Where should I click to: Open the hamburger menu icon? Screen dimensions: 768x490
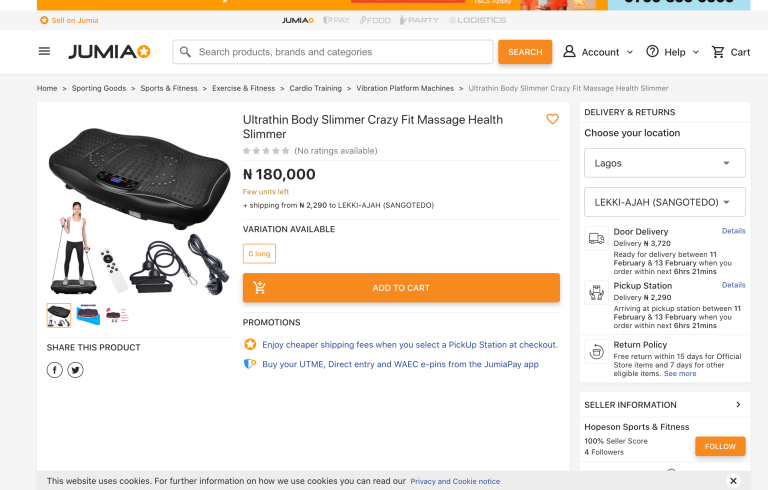pyautogui.click(x=44, y=52)
